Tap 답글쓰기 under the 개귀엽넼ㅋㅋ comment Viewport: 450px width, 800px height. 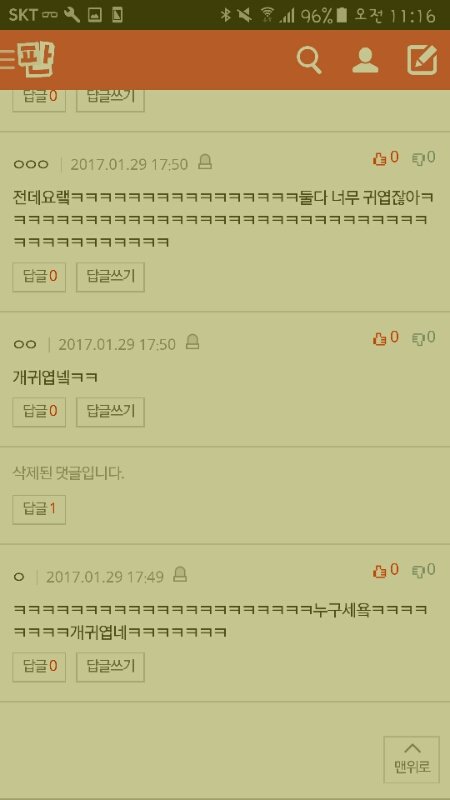point(110,412)
